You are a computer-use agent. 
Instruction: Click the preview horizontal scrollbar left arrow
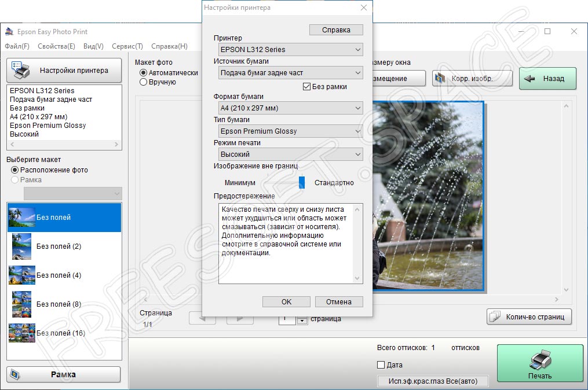click(145, 299)
